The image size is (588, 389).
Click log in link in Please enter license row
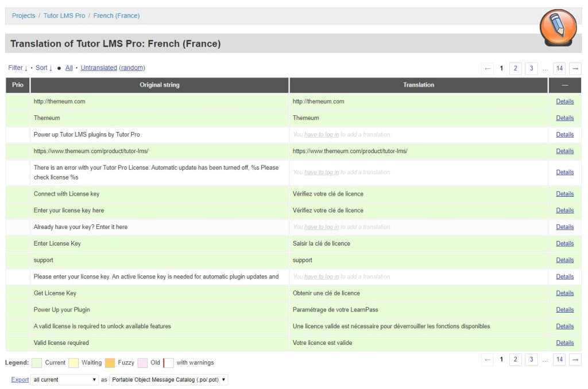pos(322,277)
